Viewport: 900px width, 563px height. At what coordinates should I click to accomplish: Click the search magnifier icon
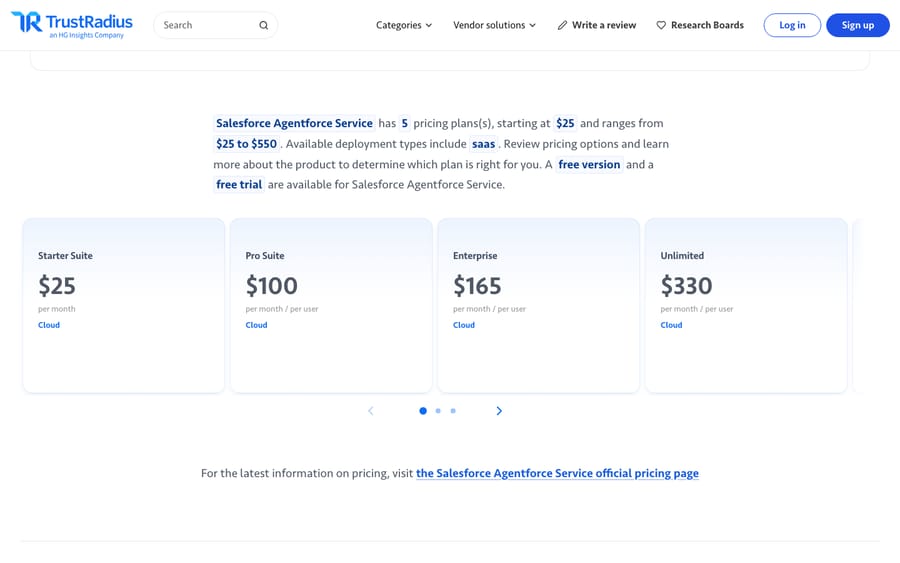coord(263,25)
